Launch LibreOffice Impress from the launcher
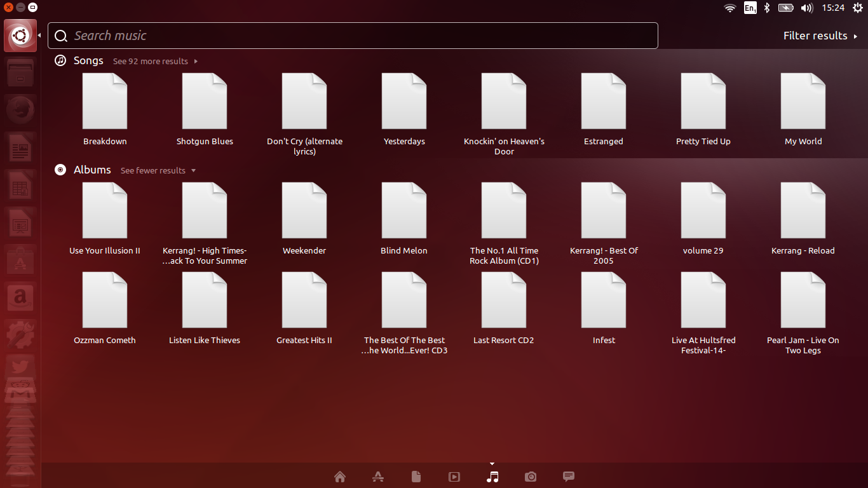The image size is (868, 488). coord(20,223)
